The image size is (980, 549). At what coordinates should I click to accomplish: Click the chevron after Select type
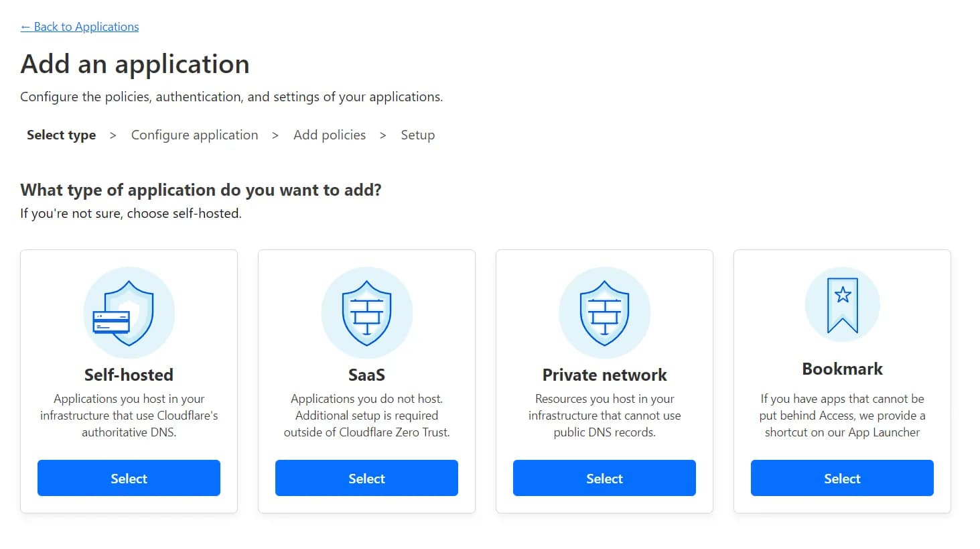click(x=112, y=135)
